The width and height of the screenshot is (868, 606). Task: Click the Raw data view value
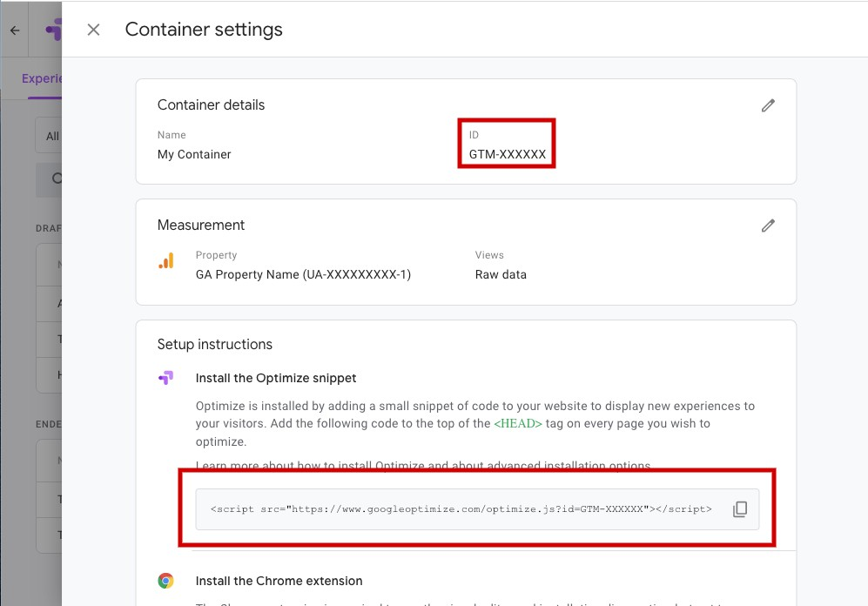501,274
